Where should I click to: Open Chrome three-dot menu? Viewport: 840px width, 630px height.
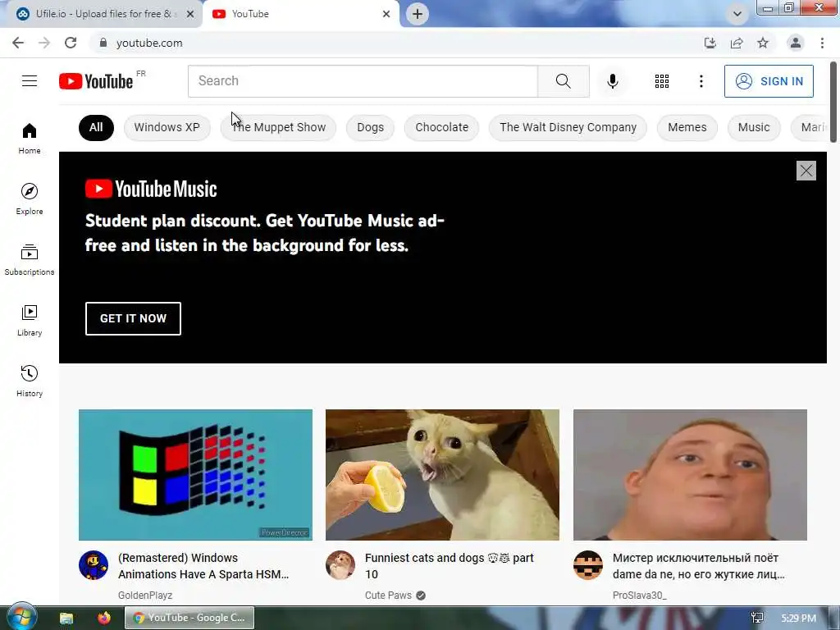point(822,43)
